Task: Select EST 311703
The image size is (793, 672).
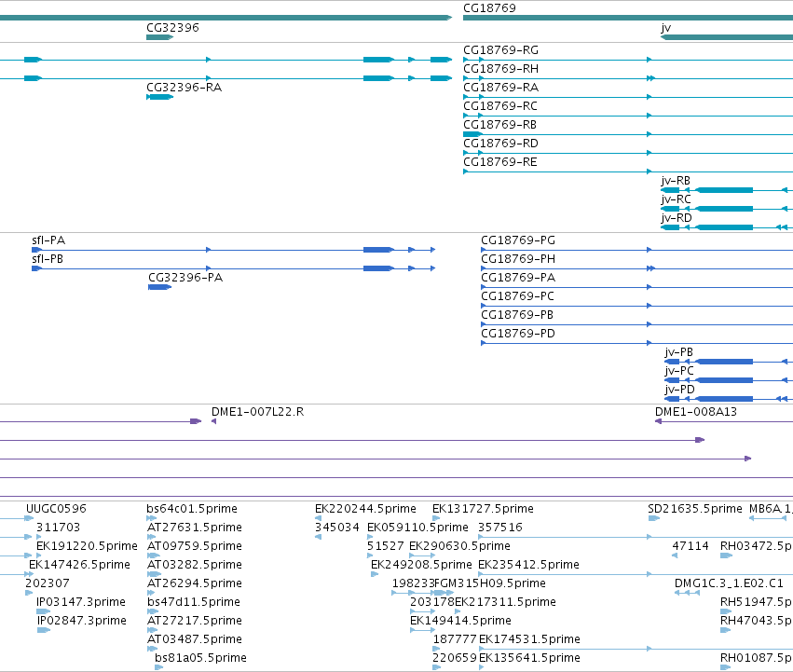Action: tap(58, 528)
